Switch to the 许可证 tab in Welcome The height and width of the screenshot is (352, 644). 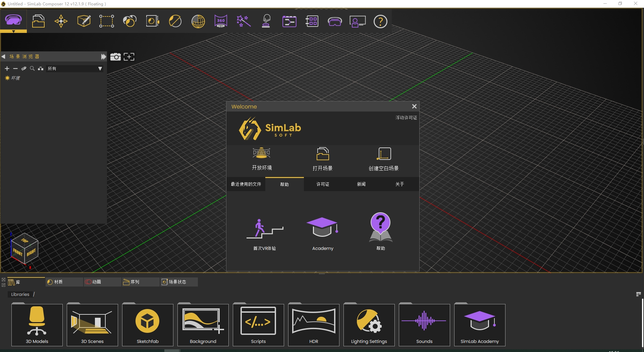pos(322,184)
